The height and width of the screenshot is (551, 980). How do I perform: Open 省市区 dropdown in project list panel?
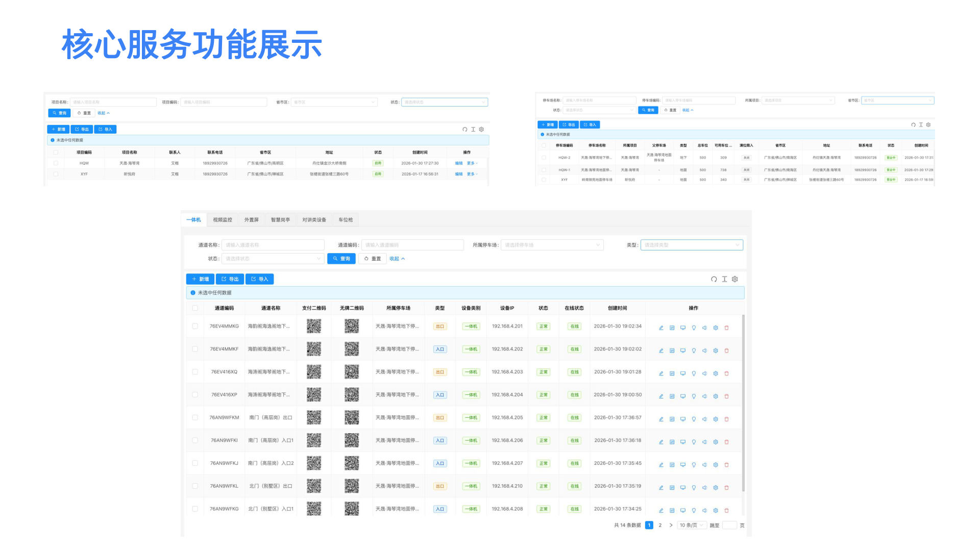(334, 102)
